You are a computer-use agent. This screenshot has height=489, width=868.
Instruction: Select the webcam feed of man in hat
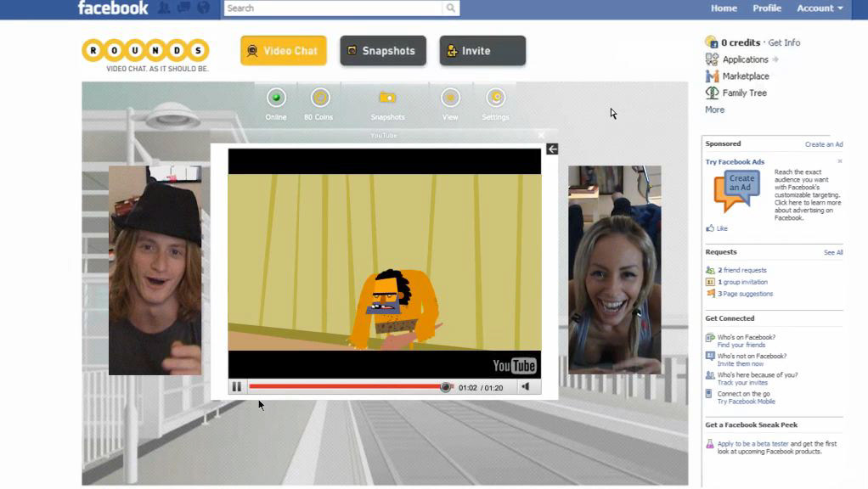point(155,271)
